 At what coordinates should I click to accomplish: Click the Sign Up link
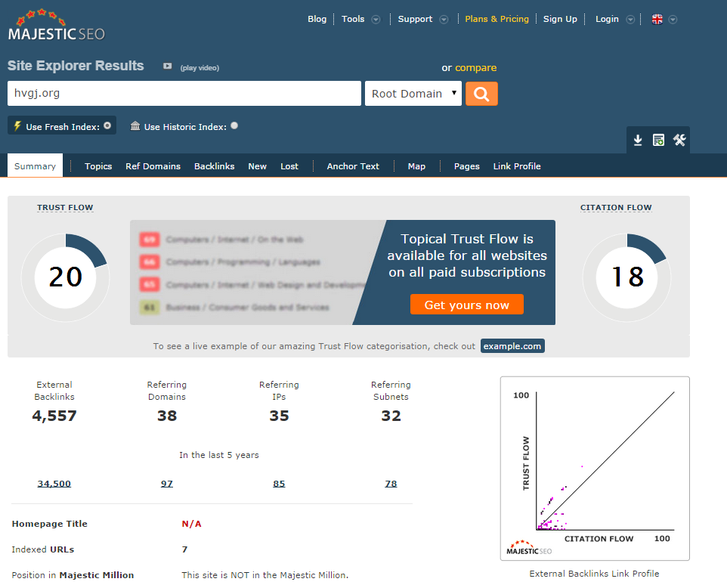click(x=560, y=19)
